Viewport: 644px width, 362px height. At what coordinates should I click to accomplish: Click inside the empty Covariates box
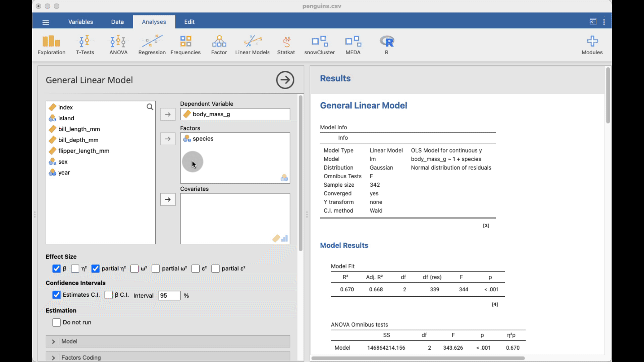(235, 219)
